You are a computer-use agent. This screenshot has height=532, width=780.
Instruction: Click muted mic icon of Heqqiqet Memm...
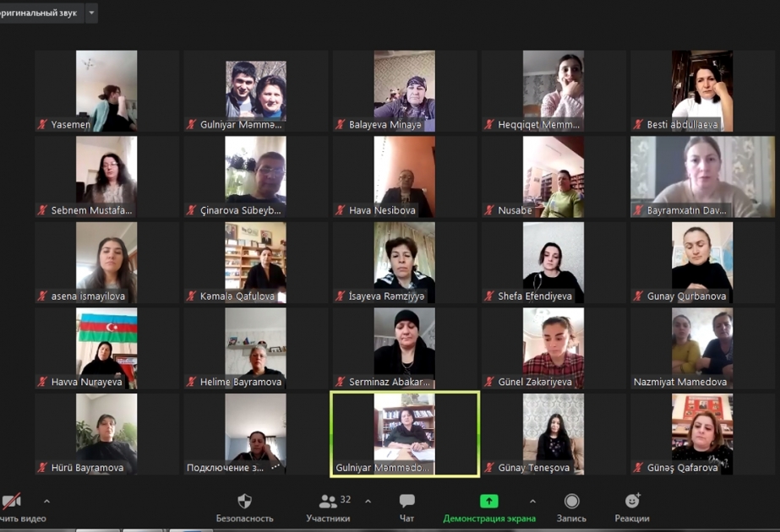[489, 124]
